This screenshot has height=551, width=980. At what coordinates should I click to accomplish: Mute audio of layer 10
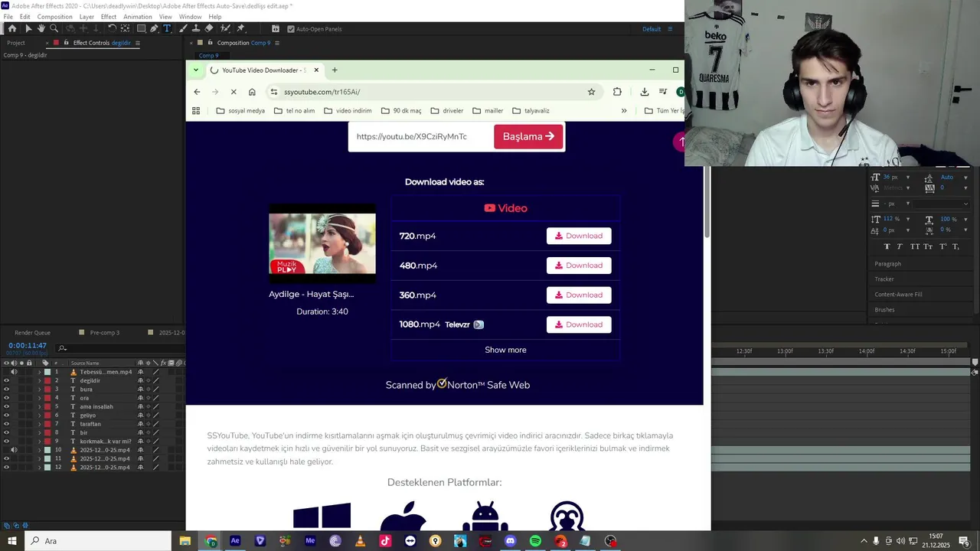tap(13, 450)
